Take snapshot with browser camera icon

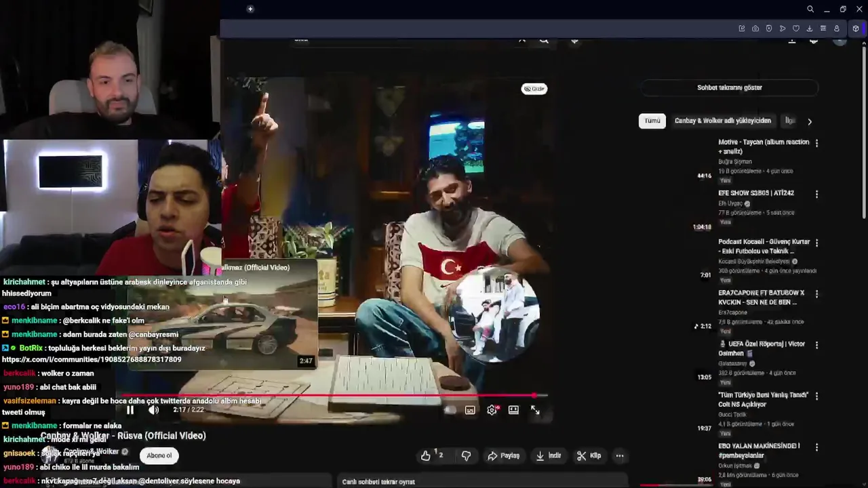point(755,28)
